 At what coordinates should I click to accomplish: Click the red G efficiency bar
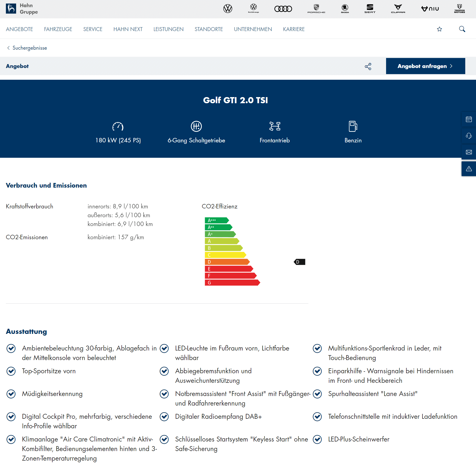point(232,283)
